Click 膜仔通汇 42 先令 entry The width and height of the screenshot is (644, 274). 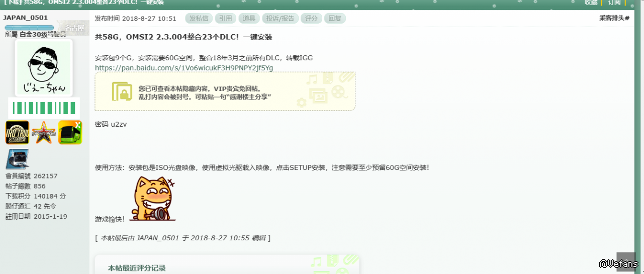click(x=31, y=206)
